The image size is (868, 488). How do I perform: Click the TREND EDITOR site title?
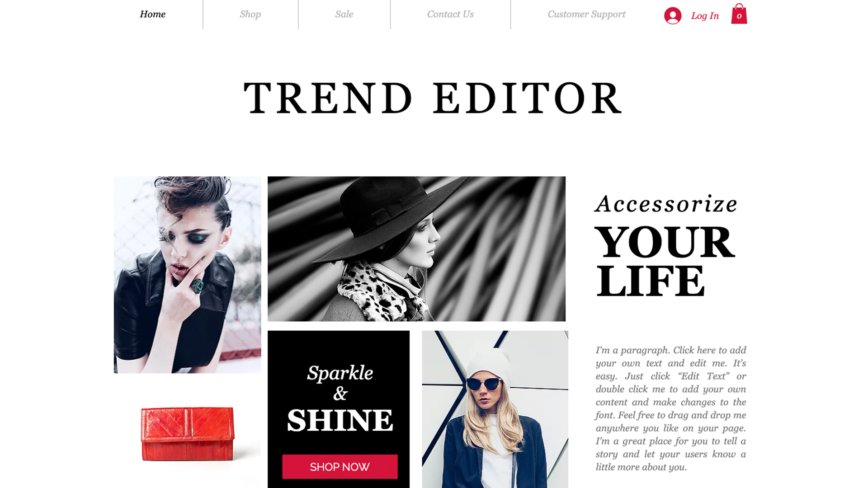(433, 98)
